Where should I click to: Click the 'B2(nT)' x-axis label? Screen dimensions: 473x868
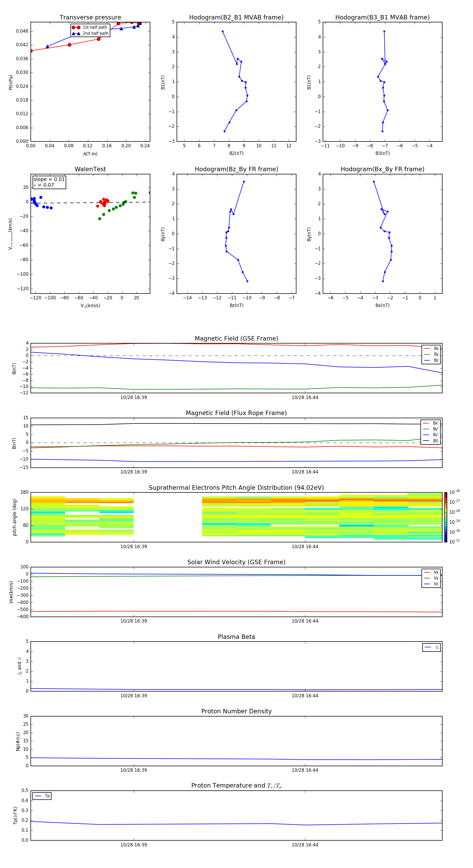pos(236,153)
